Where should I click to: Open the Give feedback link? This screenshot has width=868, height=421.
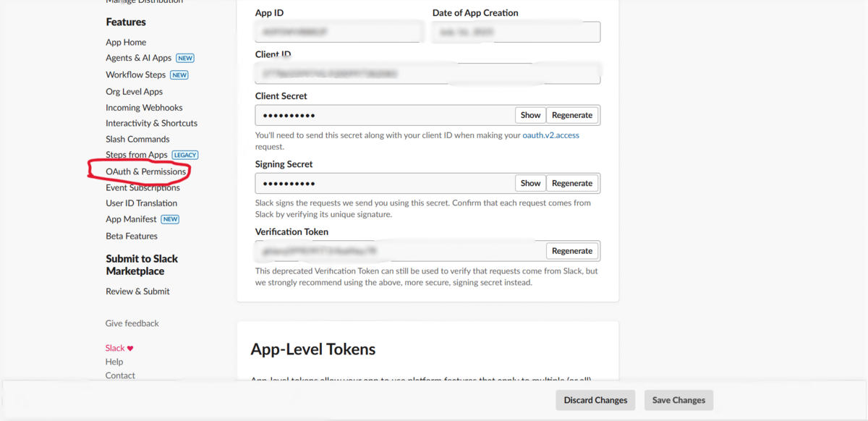point(132,323)
